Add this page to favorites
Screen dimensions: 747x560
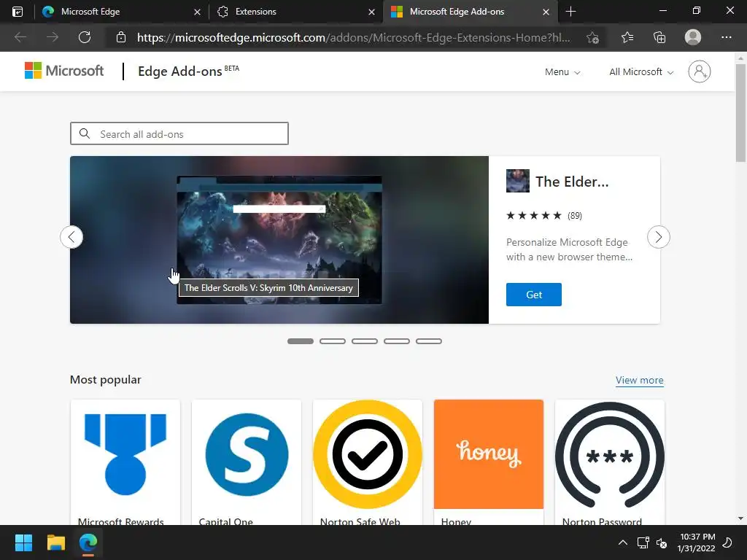pos(592,38)
